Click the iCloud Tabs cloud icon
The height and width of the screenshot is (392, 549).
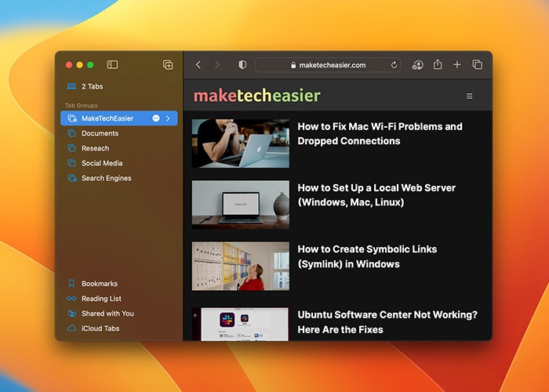click(71, 328)
